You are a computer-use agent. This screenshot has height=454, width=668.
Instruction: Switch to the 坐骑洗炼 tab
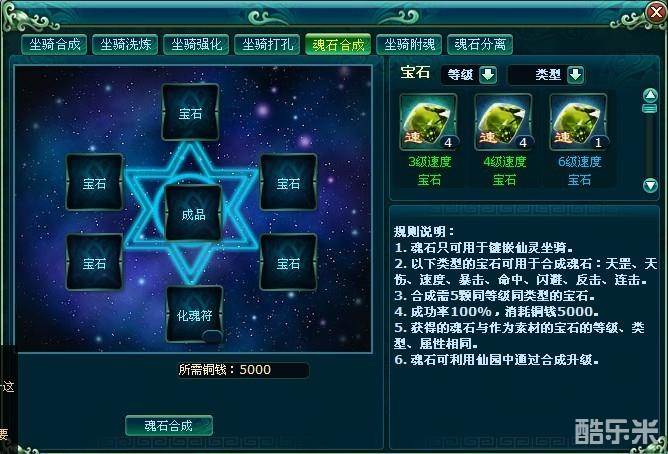coord(125,44)
